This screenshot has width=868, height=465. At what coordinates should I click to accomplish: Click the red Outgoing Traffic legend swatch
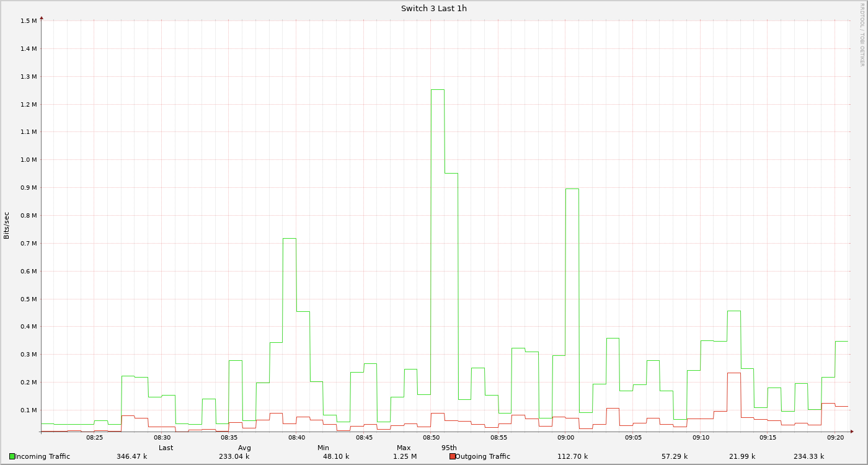coord(452,456)
